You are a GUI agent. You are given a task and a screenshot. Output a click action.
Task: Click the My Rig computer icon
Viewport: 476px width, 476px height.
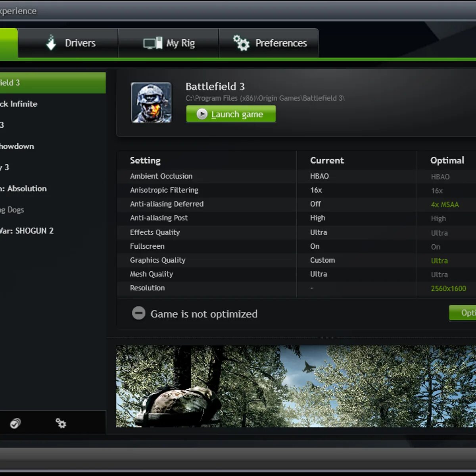click(x=153, y=43)
